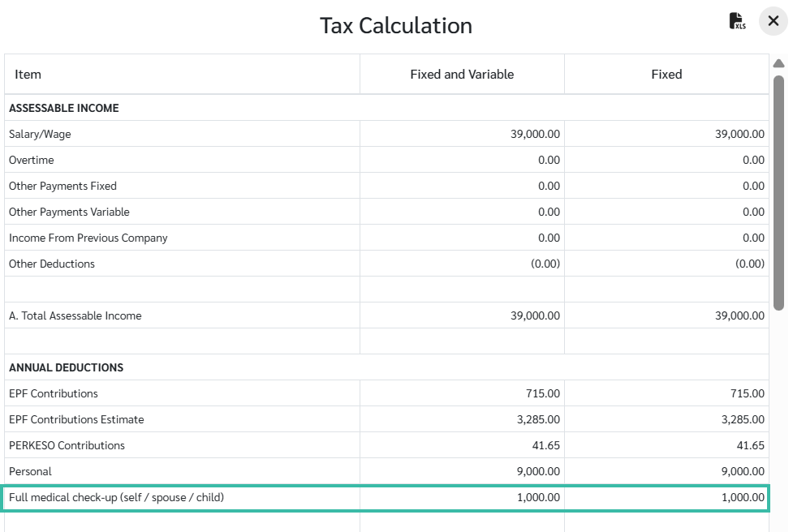Viewport: 793px width, 532px height.
Task: Select the Other Payments Fixed label
Action: (x=62, y=186)
